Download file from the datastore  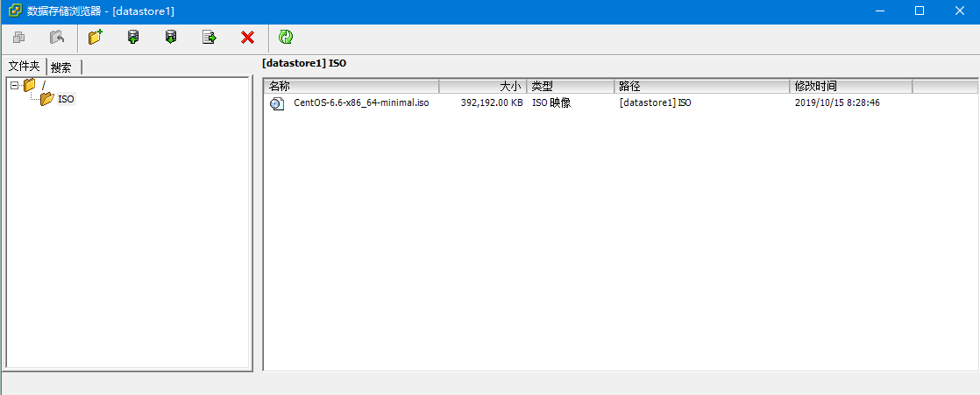tap(171, 38)
